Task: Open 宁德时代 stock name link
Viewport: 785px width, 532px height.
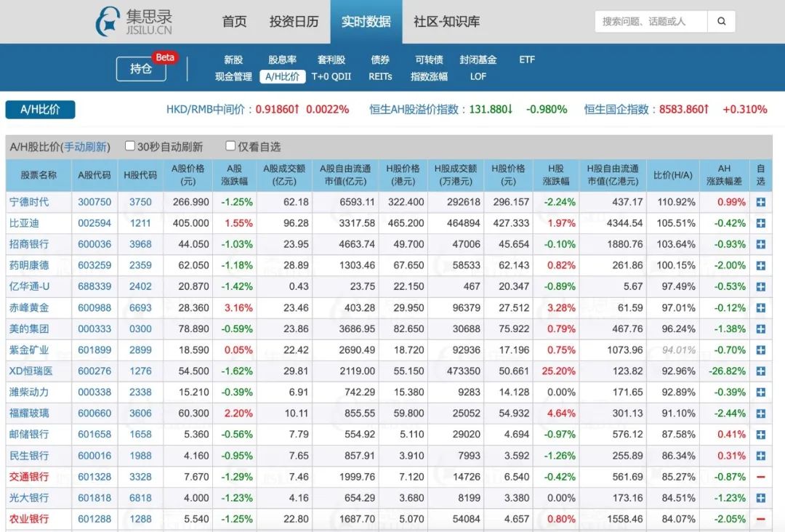Action: (x=29, y=202)
